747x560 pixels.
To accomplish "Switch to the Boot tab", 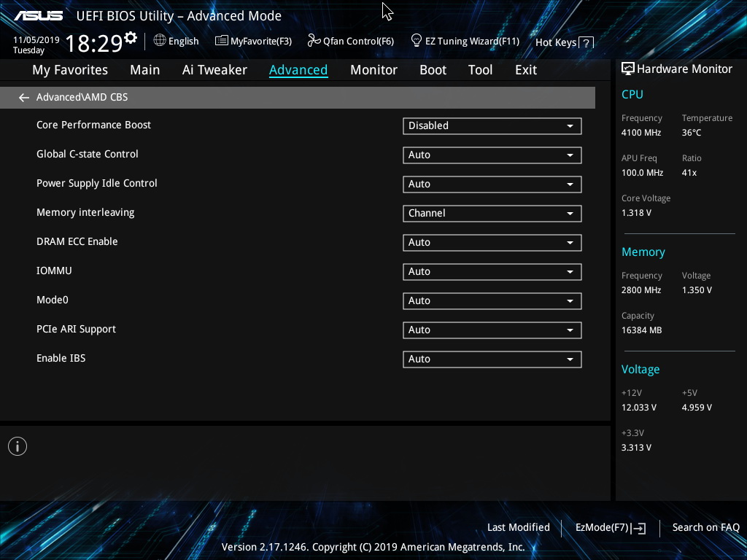I will tap(433, 70).
